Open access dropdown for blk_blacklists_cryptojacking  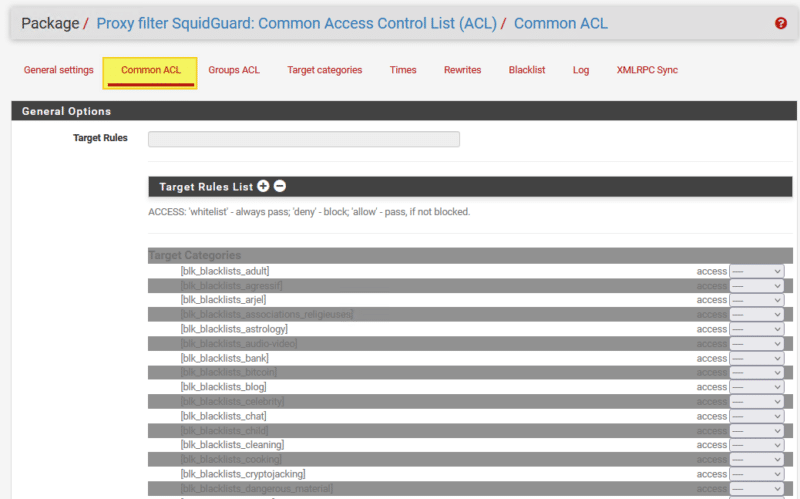[x=756, y=474]
